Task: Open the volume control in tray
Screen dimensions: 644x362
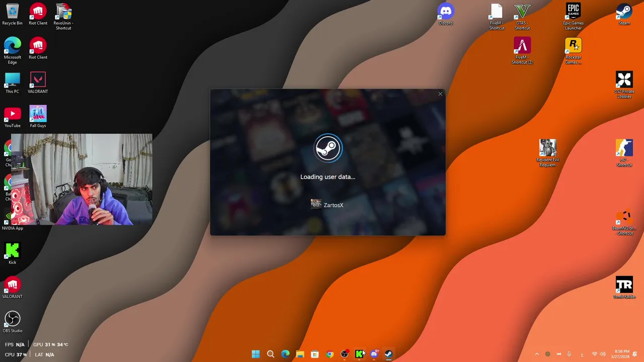Action: 603,354
